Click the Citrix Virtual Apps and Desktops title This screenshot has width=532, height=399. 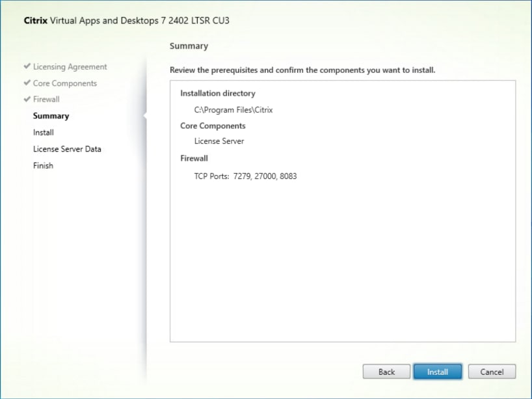tap(127, 21)
